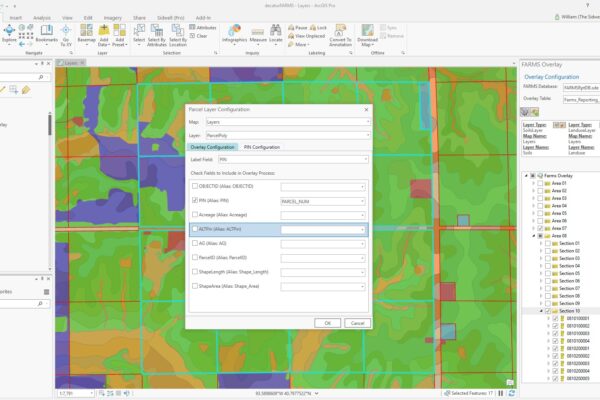Open Select By Location
The width and height of the screenshot is (600, 400).
pyautogui.click(x=178, y=35)
